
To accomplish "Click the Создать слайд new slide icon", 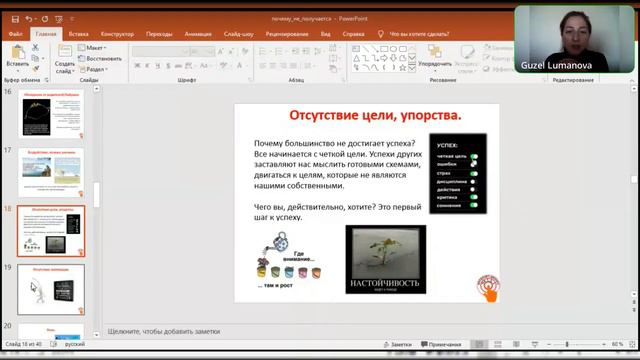I will click(x=64, y=52).
